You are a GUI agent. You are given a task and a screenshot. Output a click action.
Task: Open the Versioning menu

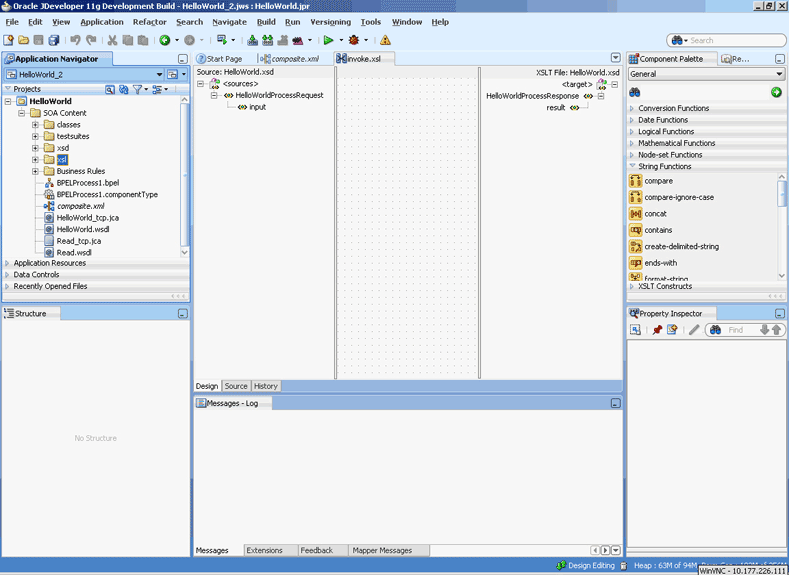[x=331, y=22]
